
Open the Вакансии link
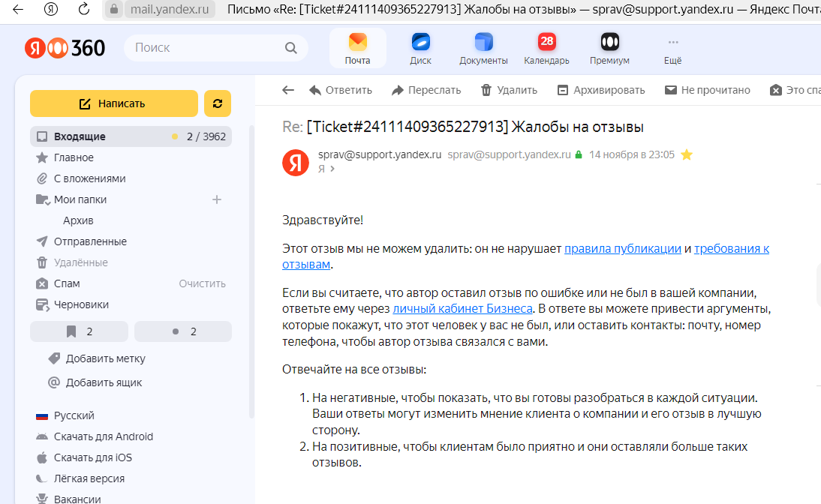click(77, 499)
